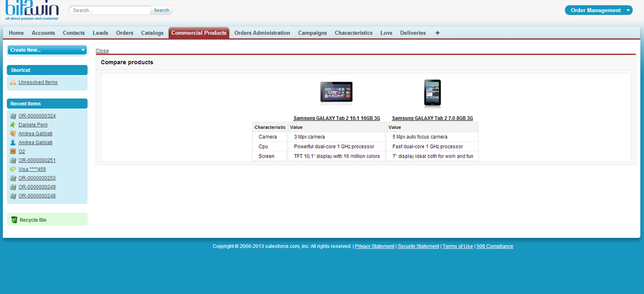Select the Orders tab
Image resolution: width=644 pixels, height=294 pixels.
coord(125,33)
